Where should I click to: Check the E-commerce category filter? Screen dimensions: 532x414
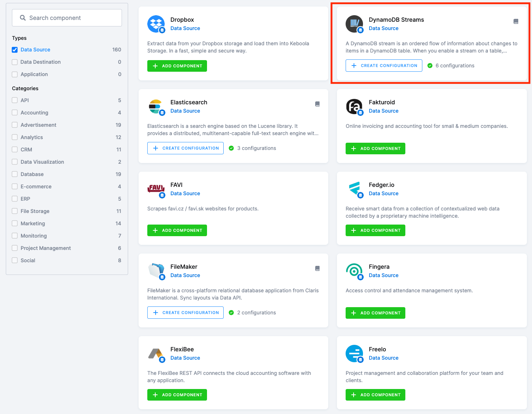pyautogui.click(x=15, y=187)
